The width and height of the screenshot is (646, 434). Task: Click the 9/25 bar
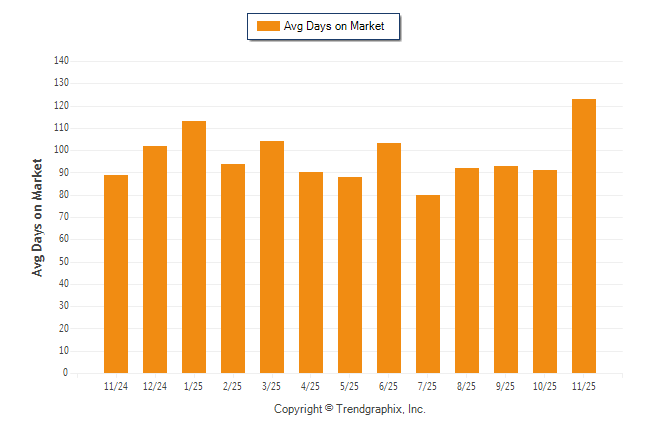click(x=506, y=269)
